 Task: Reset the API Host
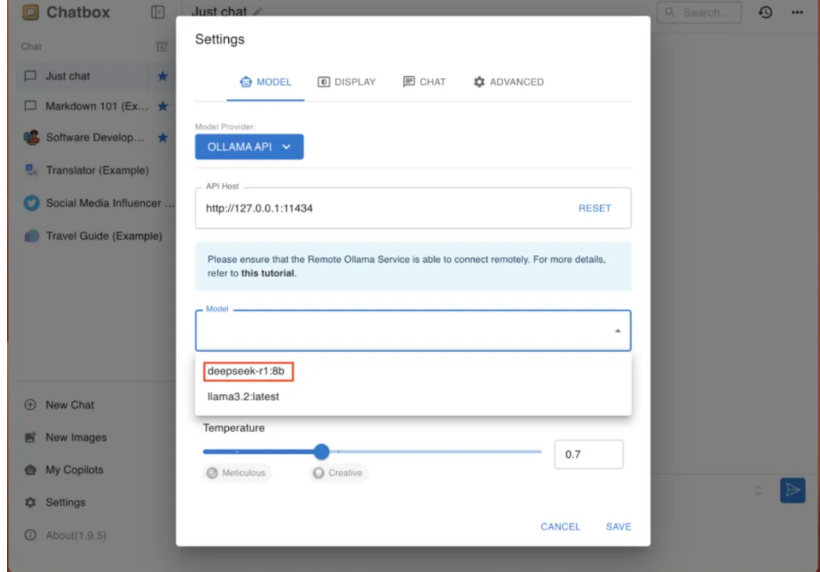595,208
